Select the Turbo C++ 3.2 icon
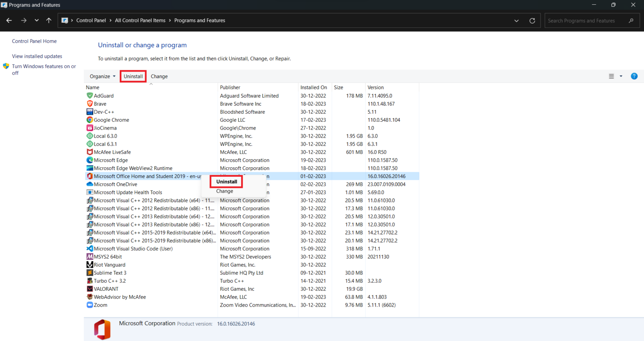The width and height of the screenshot is (644, 341). click(x=90, y=281)
